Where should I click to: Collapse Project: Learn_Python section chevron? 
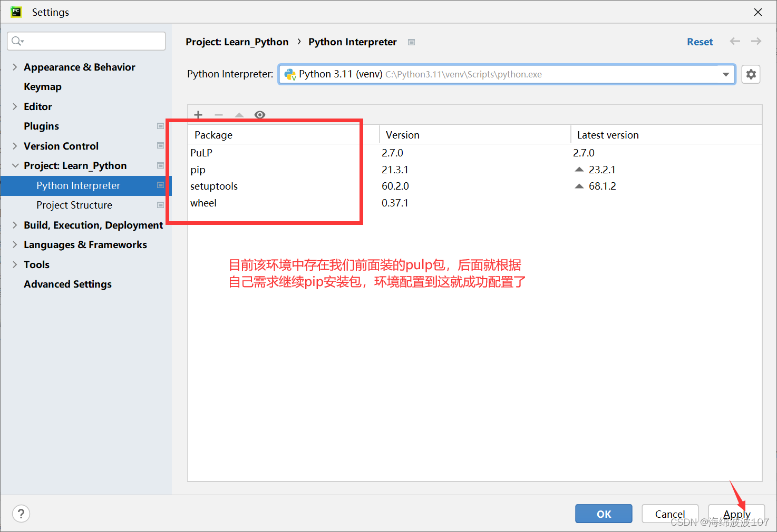click(15, 165)
